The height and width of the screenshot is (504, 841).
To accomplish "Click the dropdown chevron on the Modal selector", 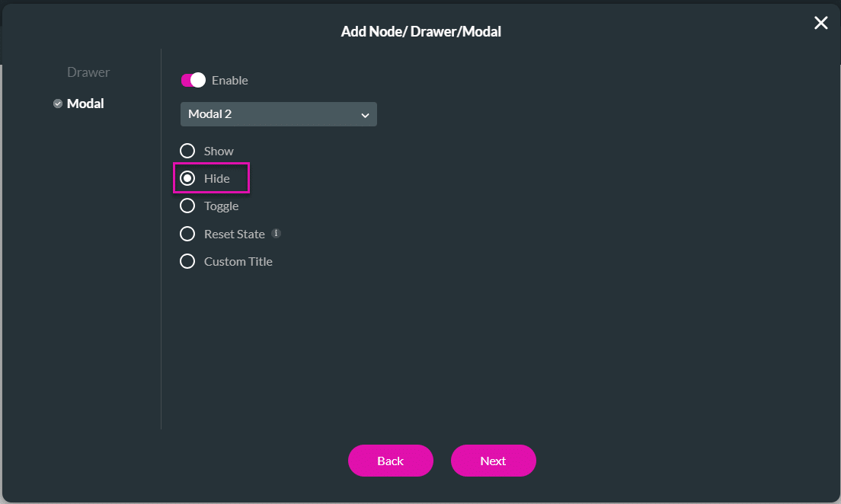I will (366, 114).
